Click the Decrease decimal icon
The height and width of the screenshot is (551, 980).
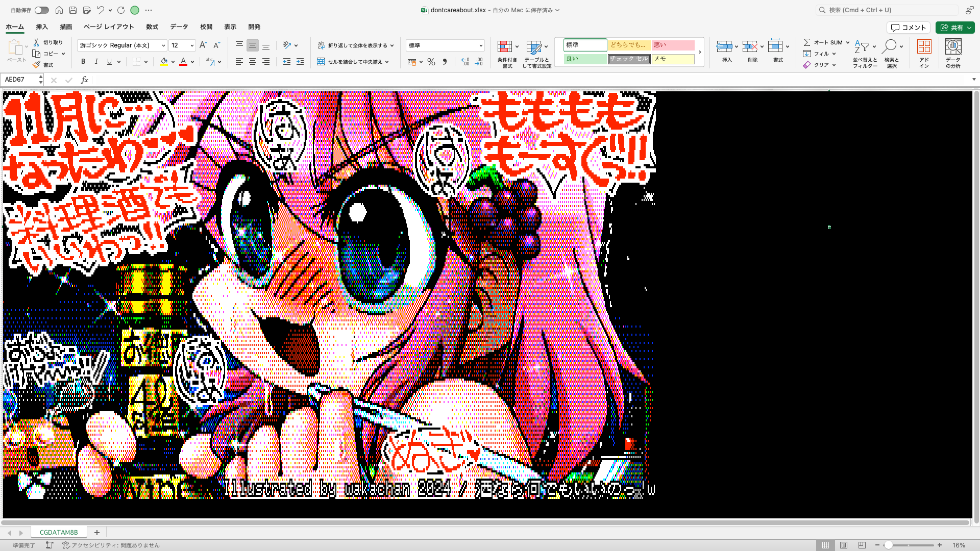pyautogui.click(x=479, y=62)
